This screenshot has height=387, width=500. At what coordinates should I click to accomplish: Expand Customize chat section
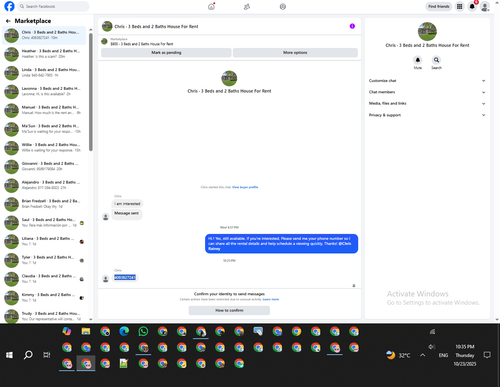point(427,81)
